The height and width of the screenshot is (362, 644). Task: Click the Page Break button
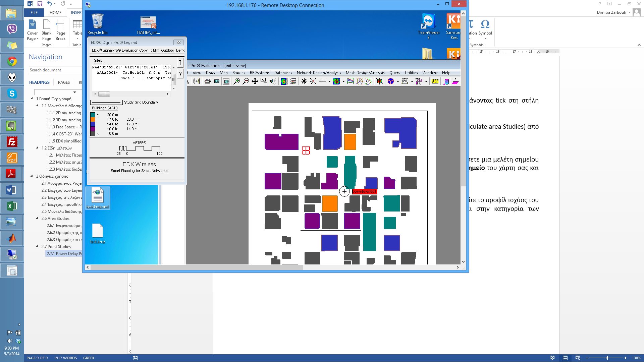point(61,30)
